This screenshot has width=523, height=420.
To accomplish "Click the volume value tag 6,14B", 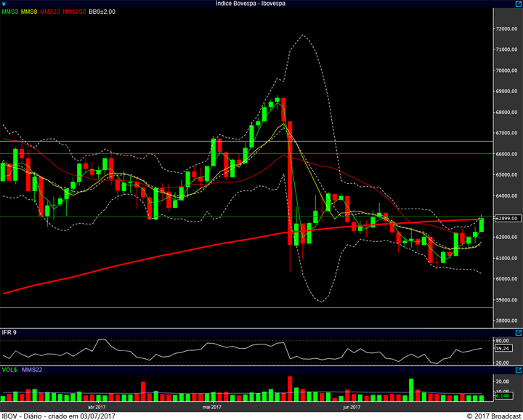I will 502,395.
